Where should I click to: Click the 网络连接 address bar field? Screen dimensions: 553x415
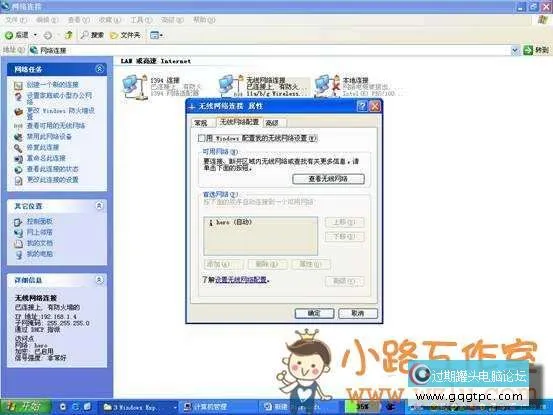[x=270, y=50]
